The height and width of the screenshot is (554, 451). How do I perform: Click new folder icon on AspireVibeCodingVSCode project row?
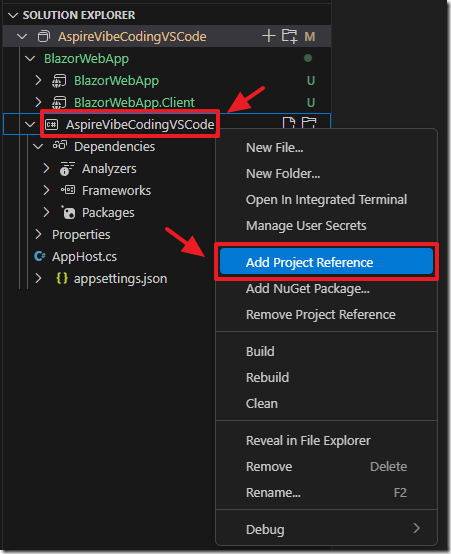tap(309, 123)
